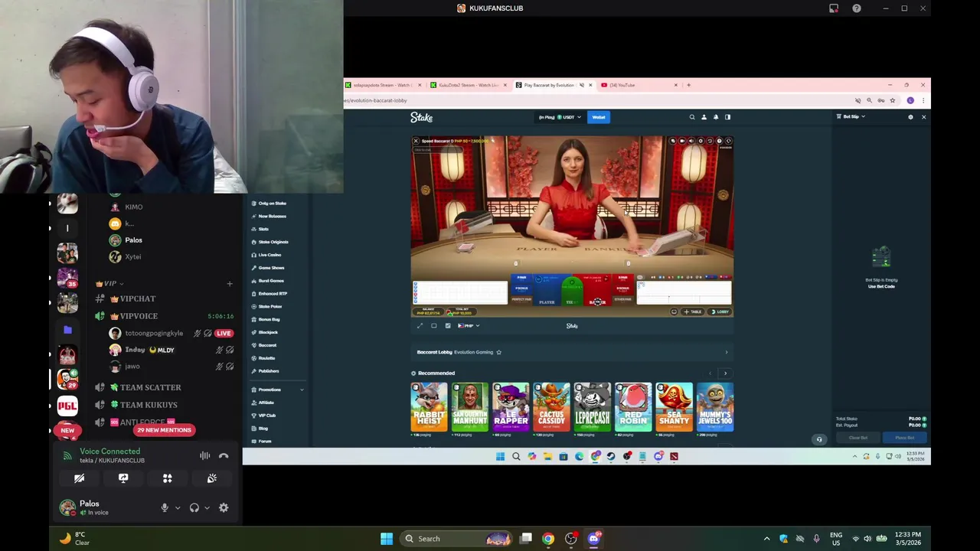Image resolution: width=980 pixels, height=551 pixels.
Task: Open Discord headphone output options arrow
Action: [x=207, y=507]
